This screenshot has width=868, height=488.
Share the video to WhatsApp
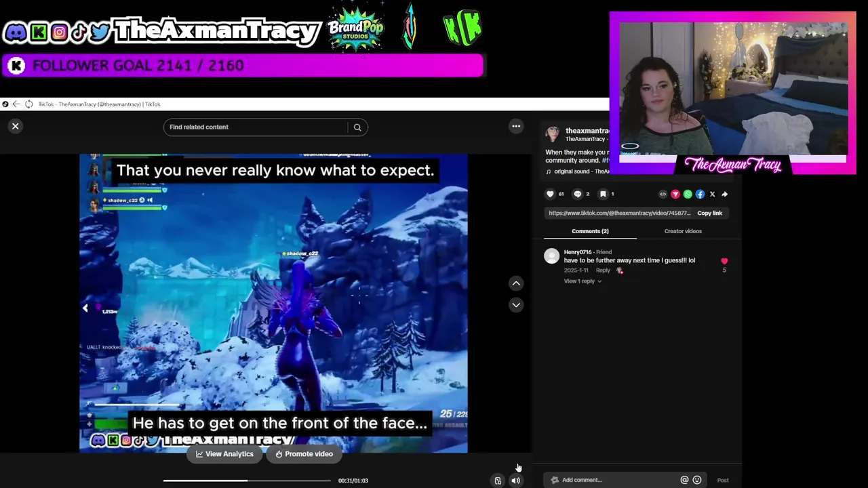pyautogui.click(x=688, y=194)
